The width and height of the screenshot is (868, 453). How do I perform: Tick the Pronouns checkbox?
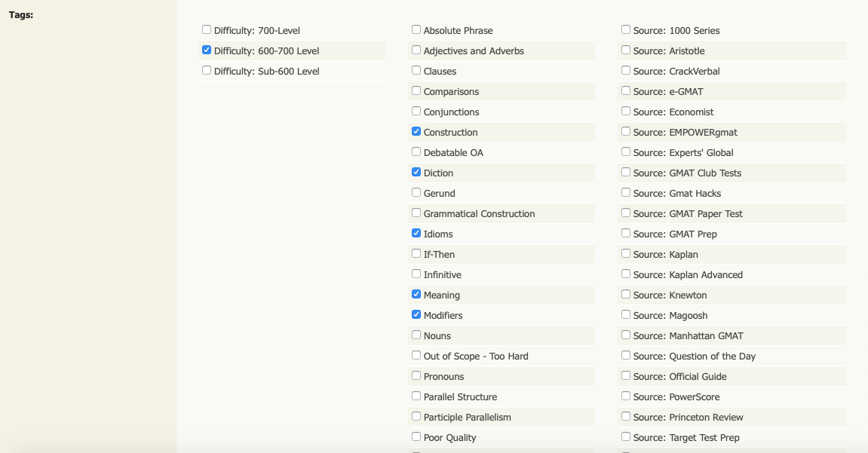point(416,376)
